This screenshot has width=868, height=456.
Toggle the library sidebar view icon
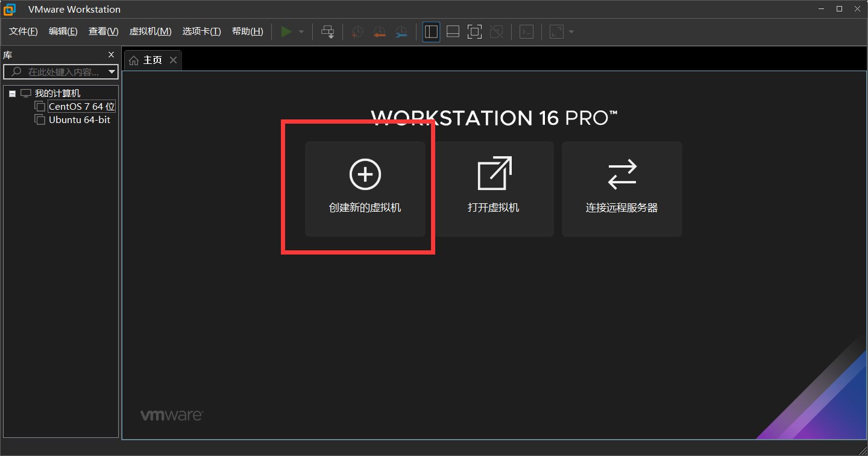point(431,31)
